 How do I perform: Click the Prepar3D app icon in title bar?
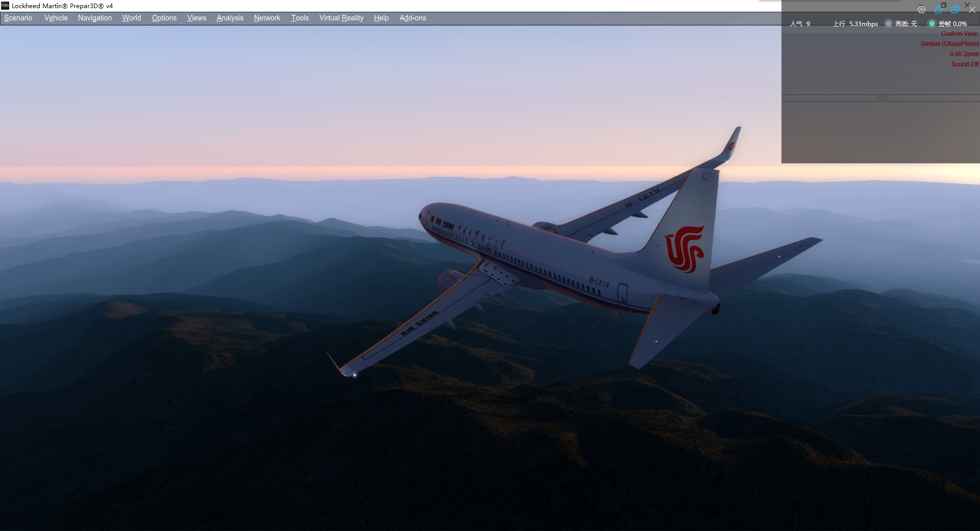[5, 6]
